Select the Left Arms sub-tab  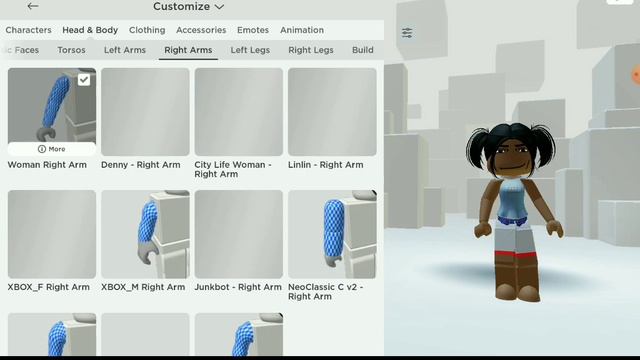(x=124, y=50)
